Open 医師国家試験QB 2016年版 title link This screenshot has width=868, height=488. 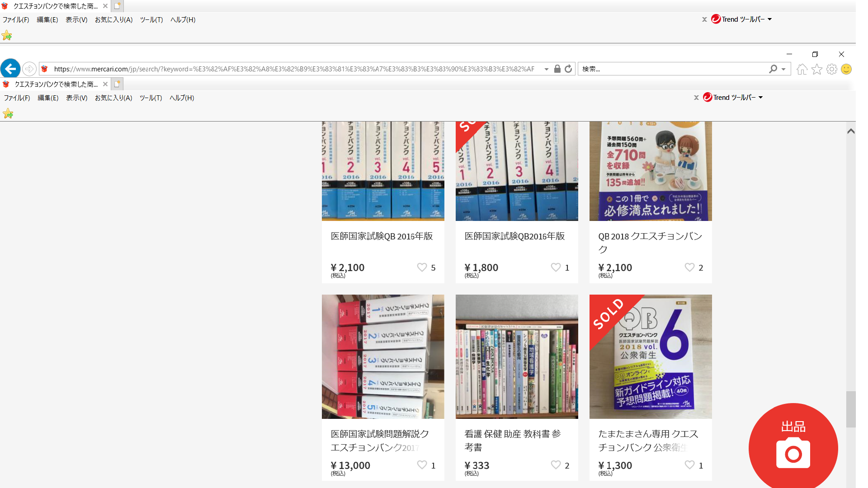pyautogui.click(x=382, y=236)
